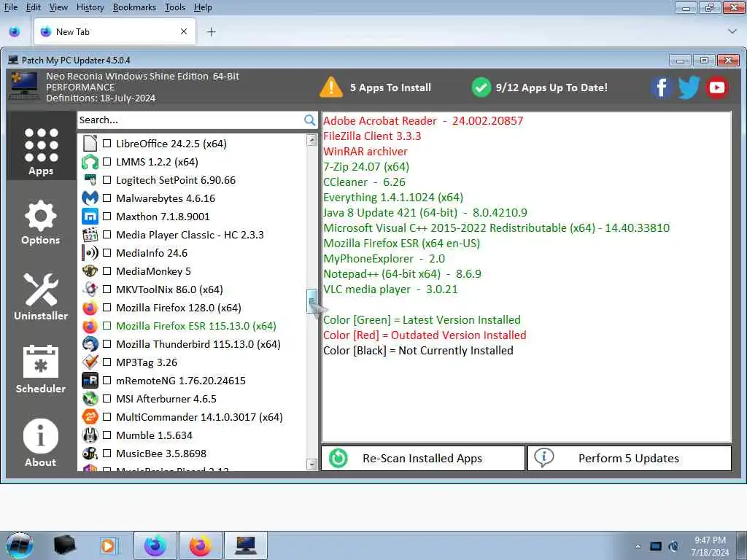The width and height of the screenshot is (747, 560).
Task: Check the MSI Afterburner 4.6.5 checkbox
Action: (107, 399)
